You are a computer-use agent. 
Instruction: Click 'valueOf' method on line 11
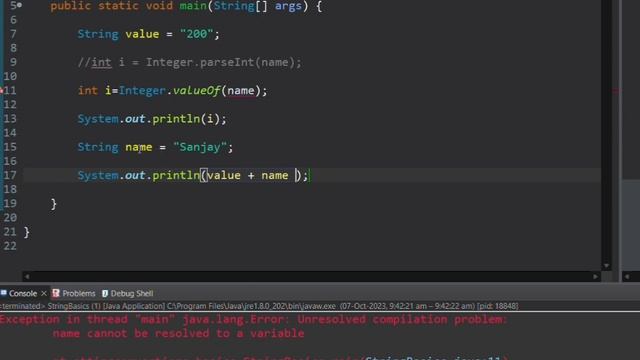pyautogui.click(x=196, y=91)
